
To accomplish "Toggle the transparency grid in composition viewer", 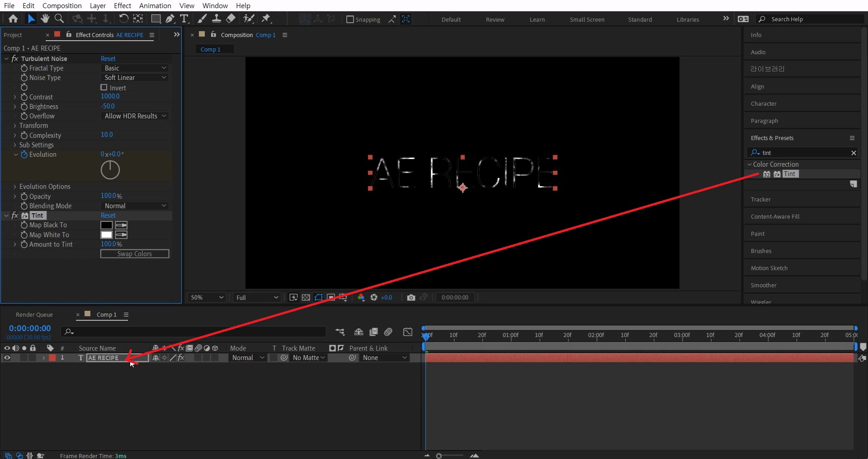I will coord(306,297).
